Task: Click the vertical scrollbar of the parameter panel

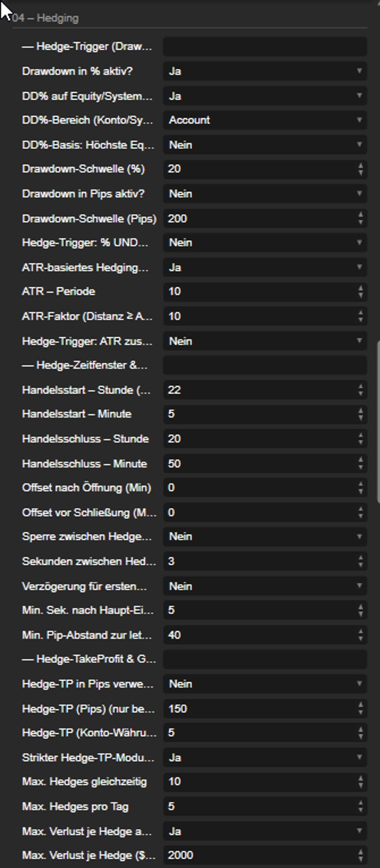Action: (378, 421)
